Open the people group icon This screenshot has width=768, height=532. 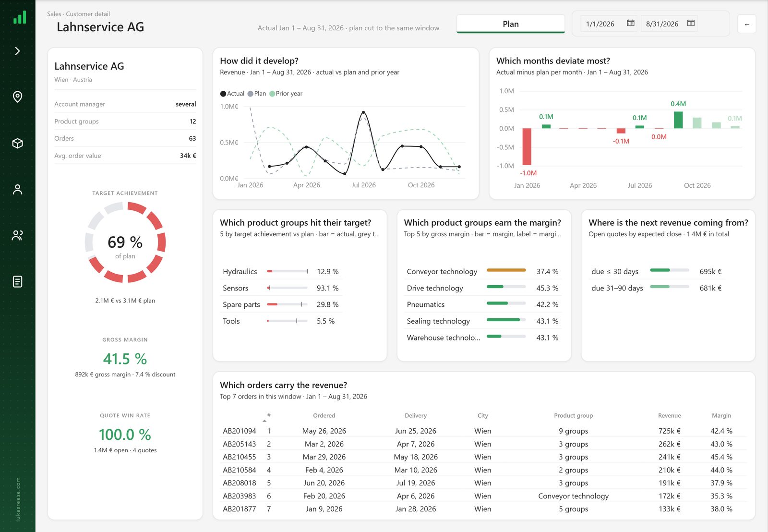17,235
